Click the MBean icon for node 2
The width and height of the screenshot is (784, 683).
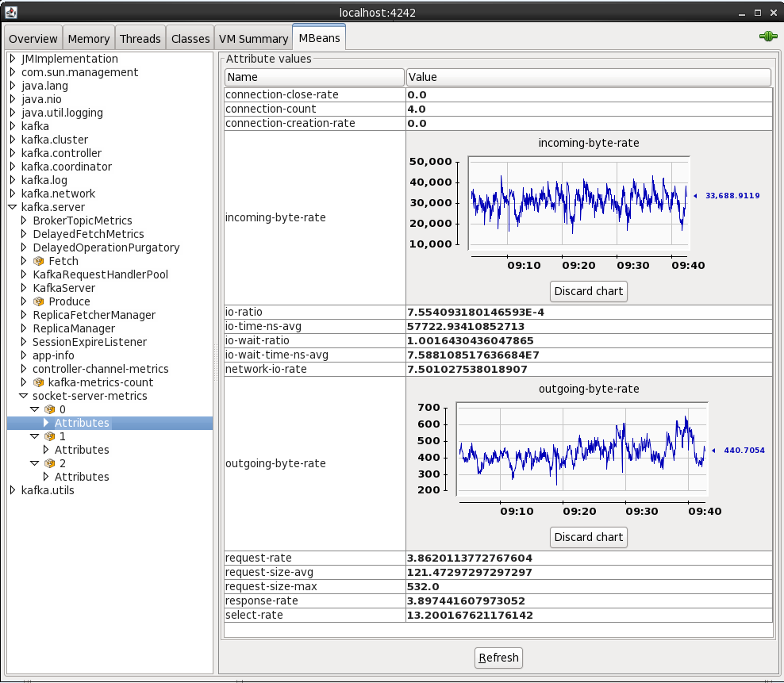point(50,463)
